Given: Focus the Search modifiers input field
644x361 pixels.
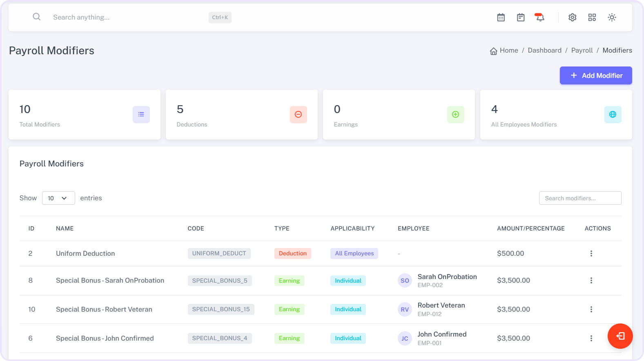Looking at the screenshot, I should [580, 198].
